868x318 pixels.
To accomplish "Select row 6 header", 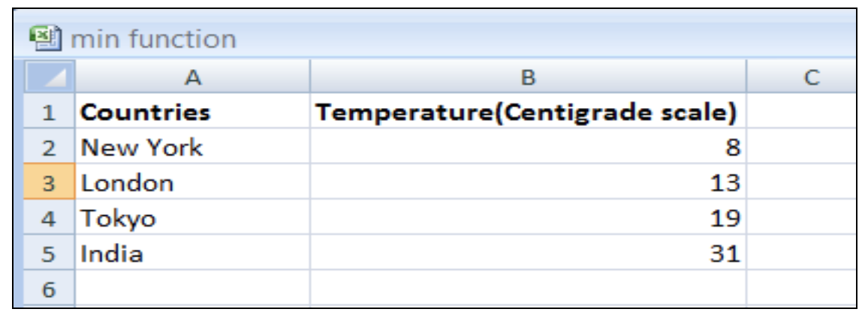I will pos(50,287).
